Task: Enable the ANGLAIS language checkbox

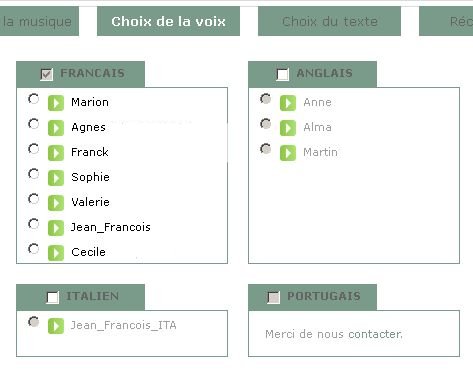Action: (x=283, y=74)
